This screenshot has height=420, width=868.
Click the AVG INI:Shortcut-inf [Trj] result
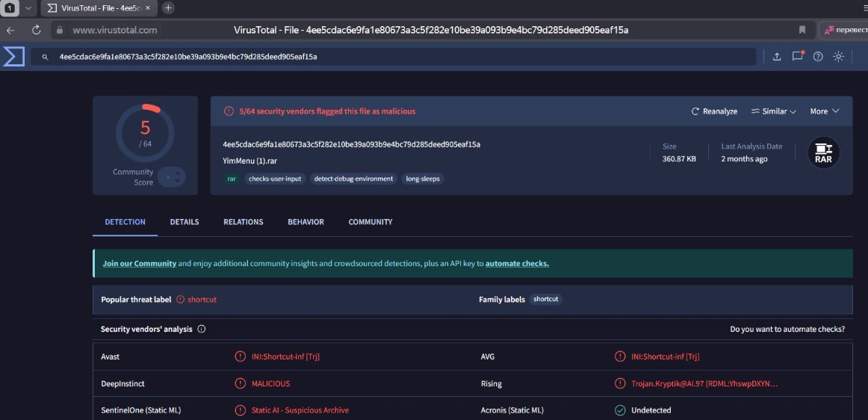click(666, 356)
